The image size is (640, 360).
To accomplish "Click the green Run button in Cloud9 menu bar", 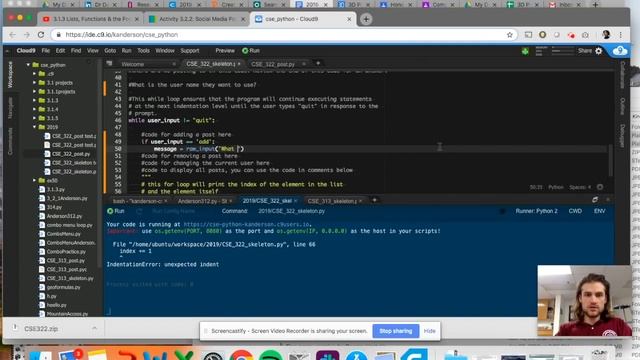I will pyautogui.click(x=251, y=51).
